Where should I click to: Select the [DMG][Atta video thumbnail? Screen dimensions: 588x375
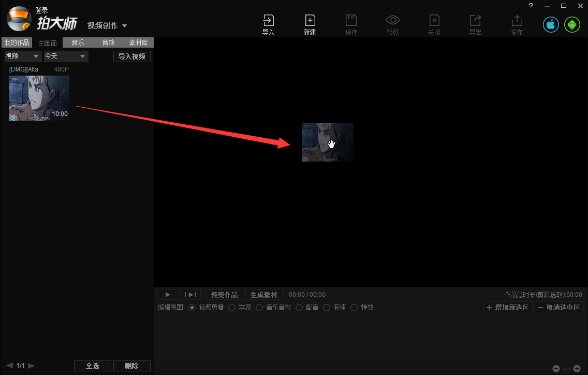(39, 98)
